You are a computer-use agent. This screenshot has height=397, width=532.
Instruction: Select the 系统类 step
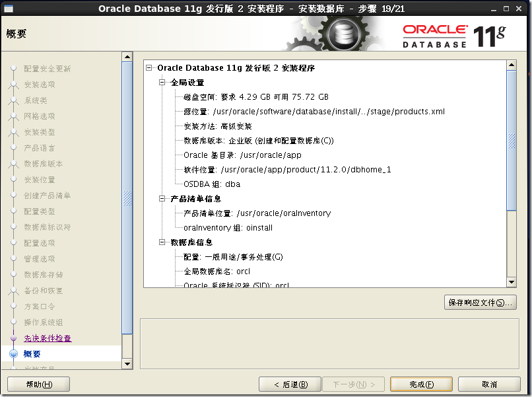click(36, 100)
